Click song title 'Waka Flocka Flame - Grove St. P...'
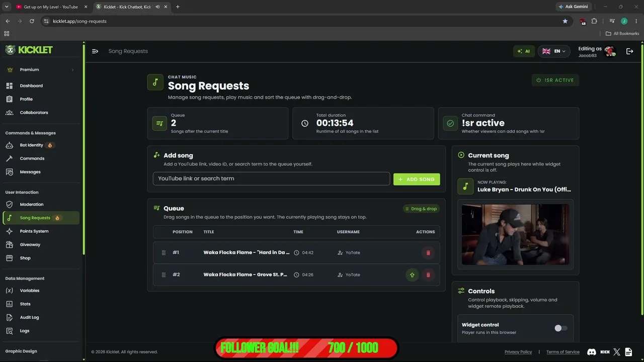The image size is (644, 362). 246,275
